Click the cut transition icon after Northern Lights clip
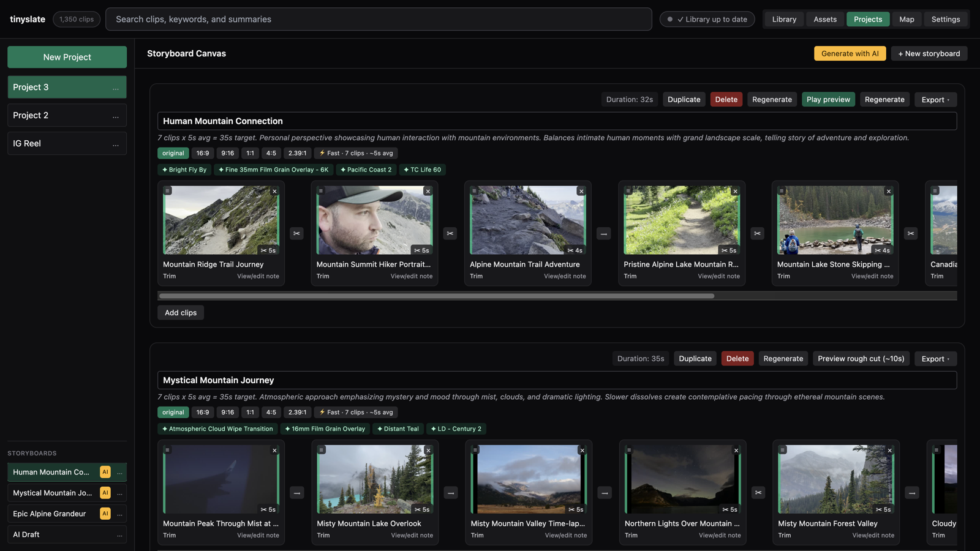 pyautogui.click(x=758, y=493)
